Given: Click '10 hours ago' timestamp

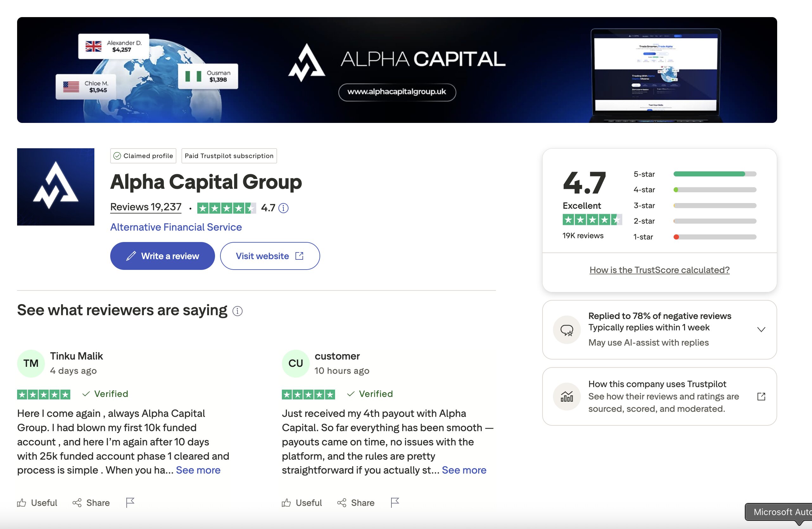Looking at the screenshot, I should pos(342,371).
